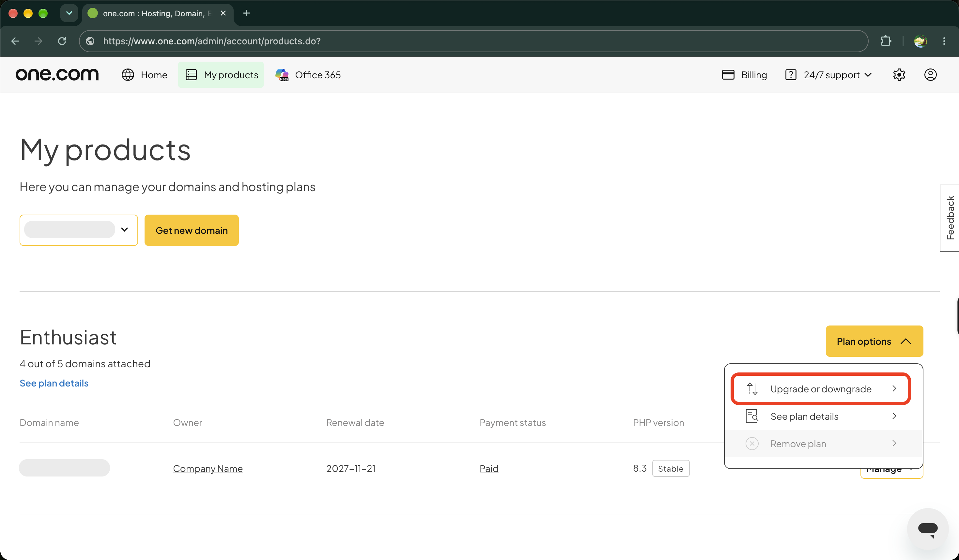Click the Stable PHP version badge
Screen dimensions: 959x560
coord(671,468)
